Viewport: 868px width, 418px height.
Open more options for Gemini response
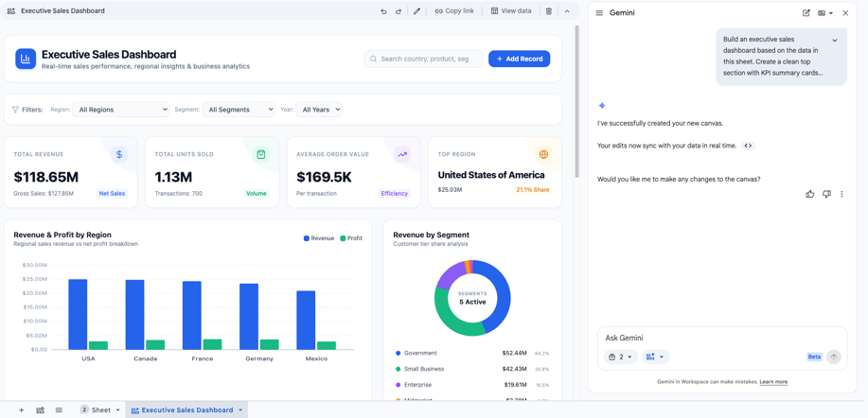(842, 194)
